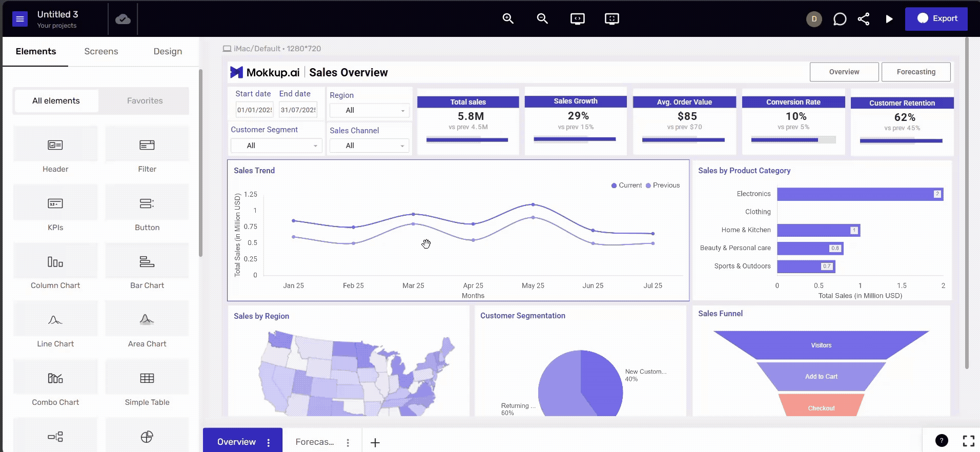Screen dimensions: 980x452
Task: Select the Column Chart element
Action: pyautogui.click(x=55, y=267)
